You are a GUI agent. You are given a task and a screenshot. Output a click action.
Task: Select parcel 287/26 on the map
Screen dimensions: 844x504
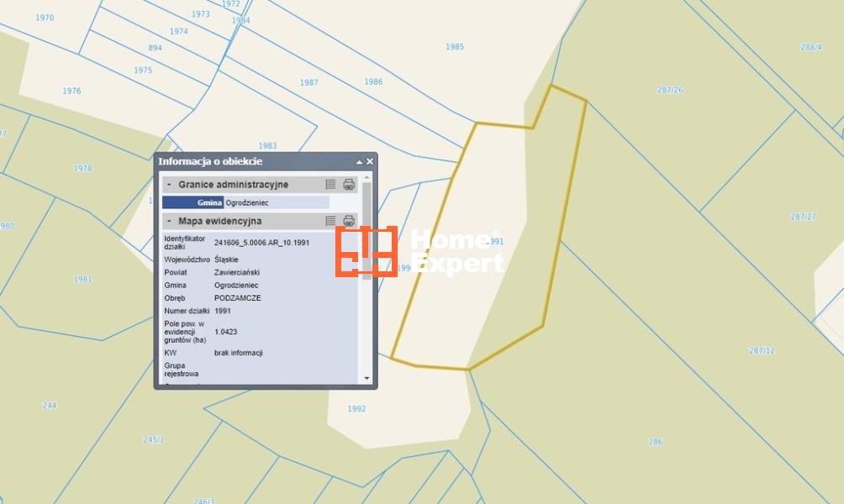(x=669, y=90)
